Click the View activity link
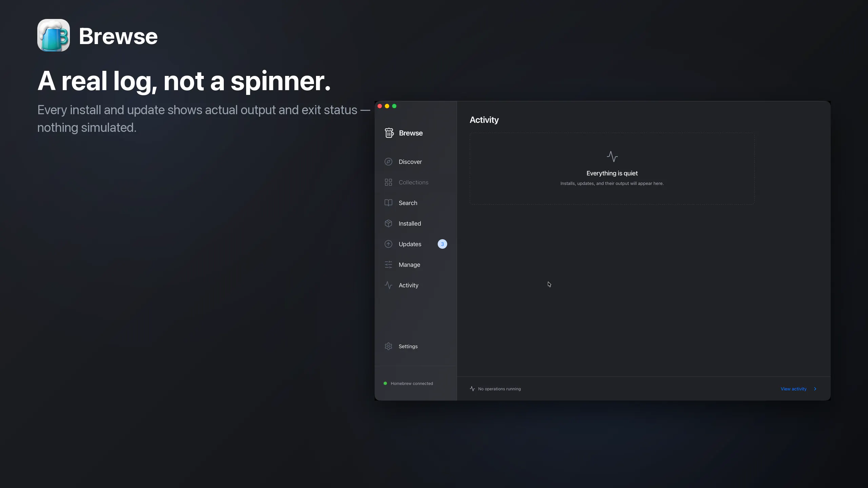 pos(793,389)
